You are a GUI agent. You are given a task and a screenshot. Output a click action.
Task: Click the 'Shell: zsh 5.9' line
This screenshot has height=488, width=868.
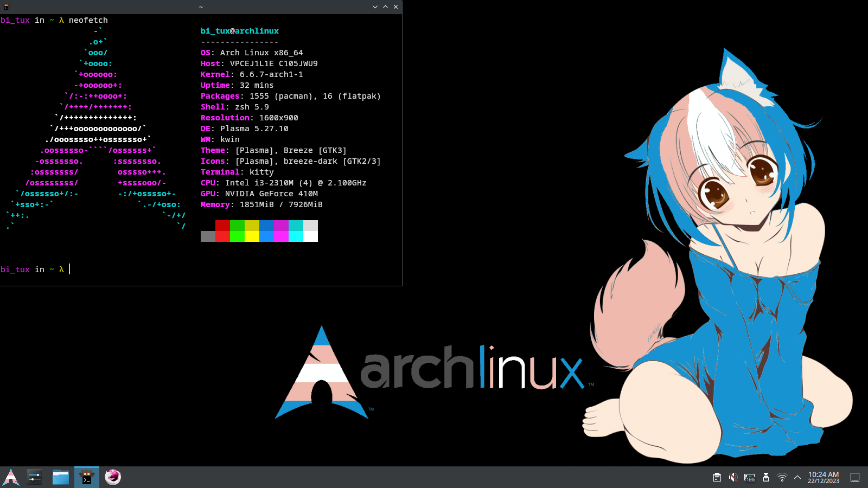pyautogui.click(x=234, y=107)
